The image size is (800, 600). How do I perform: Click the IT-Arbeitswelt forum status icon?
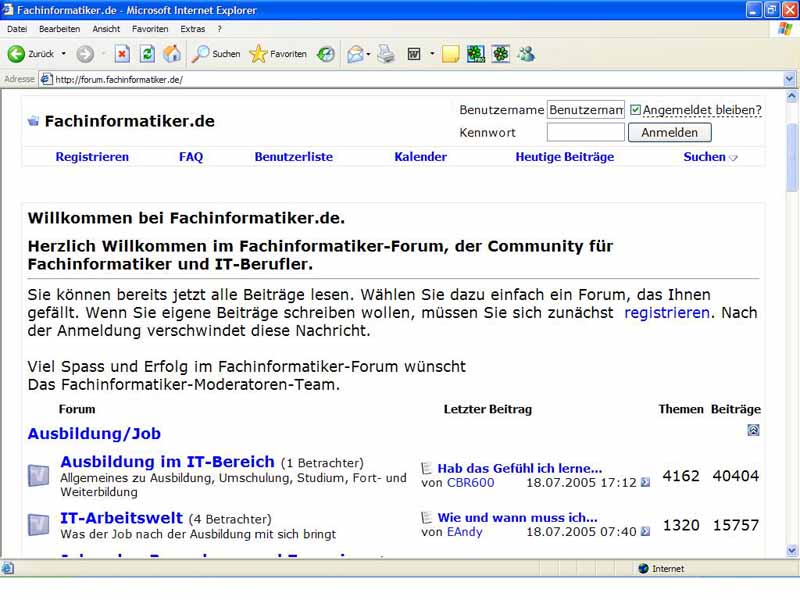click(38, 524)
